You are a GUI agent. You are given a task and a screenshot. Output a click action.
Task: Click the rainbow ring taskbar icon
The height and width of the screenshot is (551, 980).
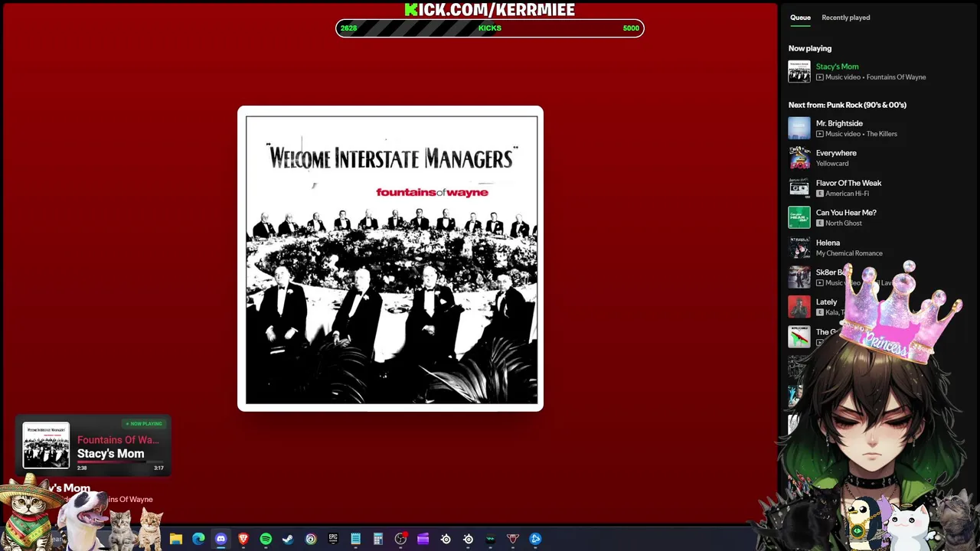311,539
